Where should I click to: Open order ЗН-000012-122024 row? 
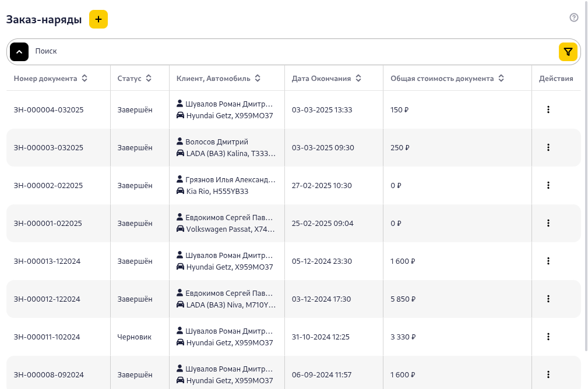point(47,299)
